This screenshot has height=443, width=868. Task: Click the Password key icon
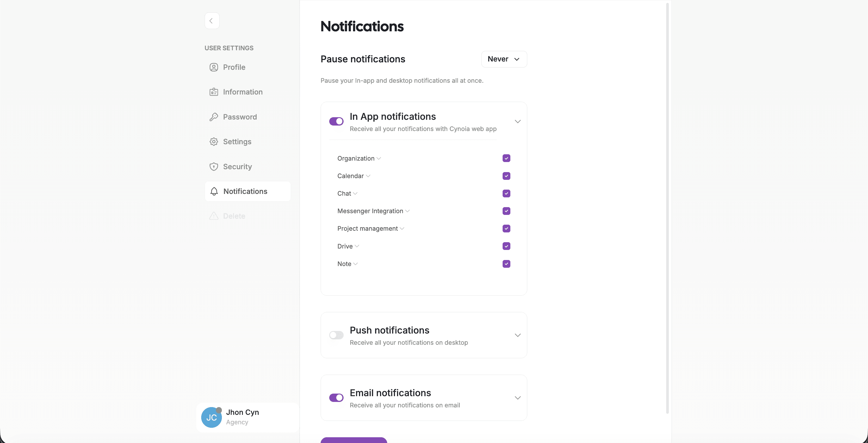click(214, 117)
